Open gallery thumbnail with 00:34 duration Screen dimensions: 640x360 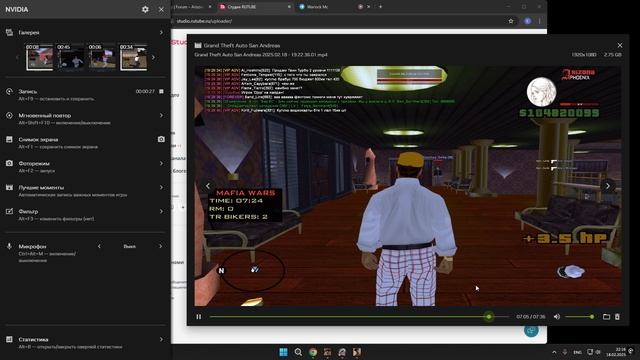[x=133, y=57]
